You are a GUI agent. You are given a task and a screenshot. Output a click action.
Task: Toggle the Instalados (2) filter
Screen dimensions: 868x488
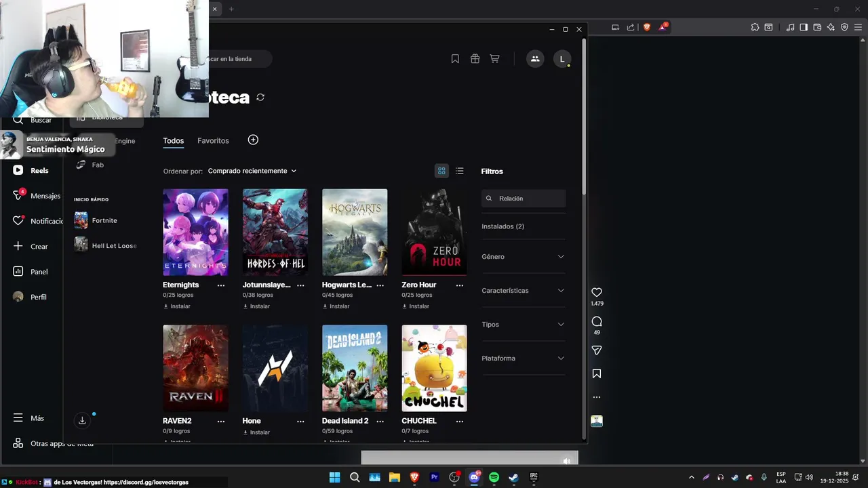[x=502, y=226]
